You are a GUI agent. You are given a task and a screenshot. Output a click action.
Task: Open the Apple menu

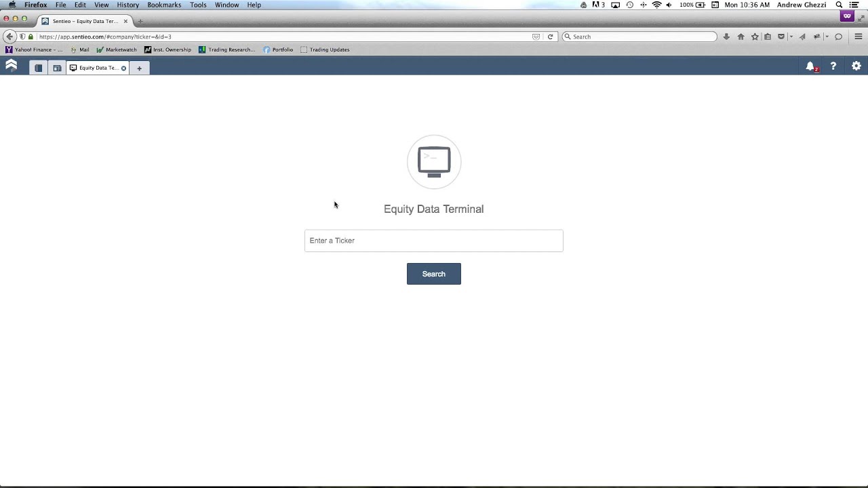pyautogui.click(x=12, y=5)
